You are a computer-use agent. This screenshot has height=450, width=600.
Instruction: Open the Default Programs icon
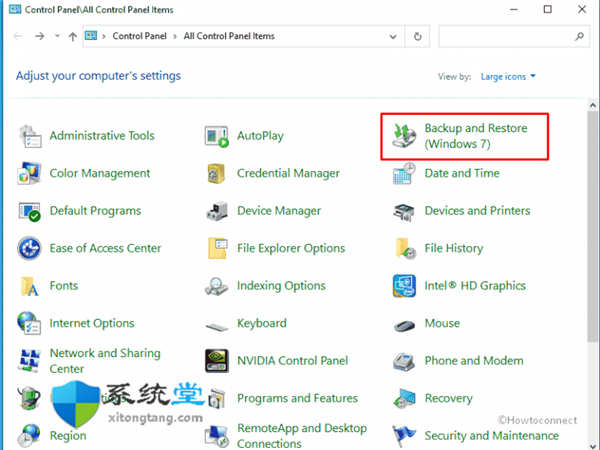coord(29,211)
